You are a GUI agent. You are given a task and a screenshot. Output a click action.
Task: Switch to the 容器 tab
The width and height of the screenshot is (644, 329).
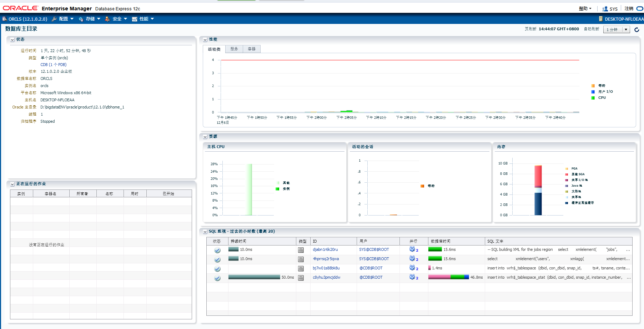click(x=251, y=49)
